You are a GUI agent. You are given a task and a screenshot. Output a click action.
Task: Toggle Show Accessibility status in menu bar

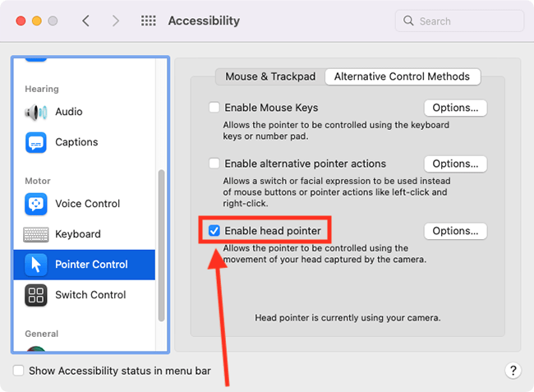[x=18, y=371]
